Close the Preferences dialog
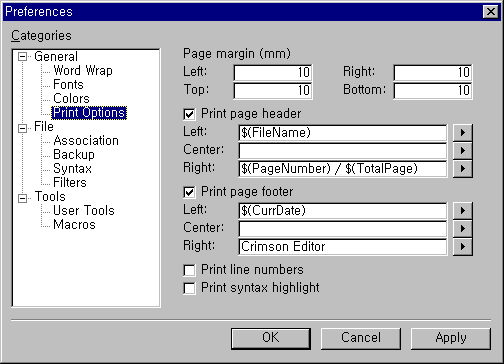The image size is (504, 364). pyautogui.click(x=491, y=12)
